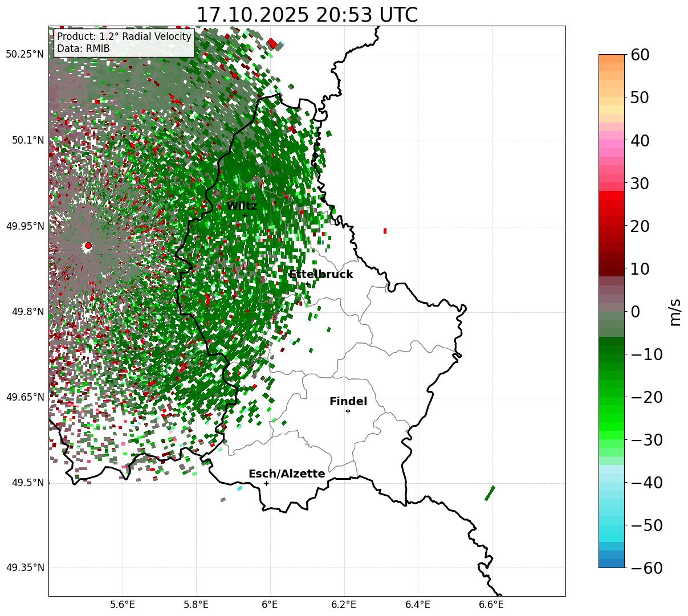Image resolution: width=688 pixels, height=616 pixels.
Task: Click the 6.2°E longitude tick label
Action: [344, 605]
